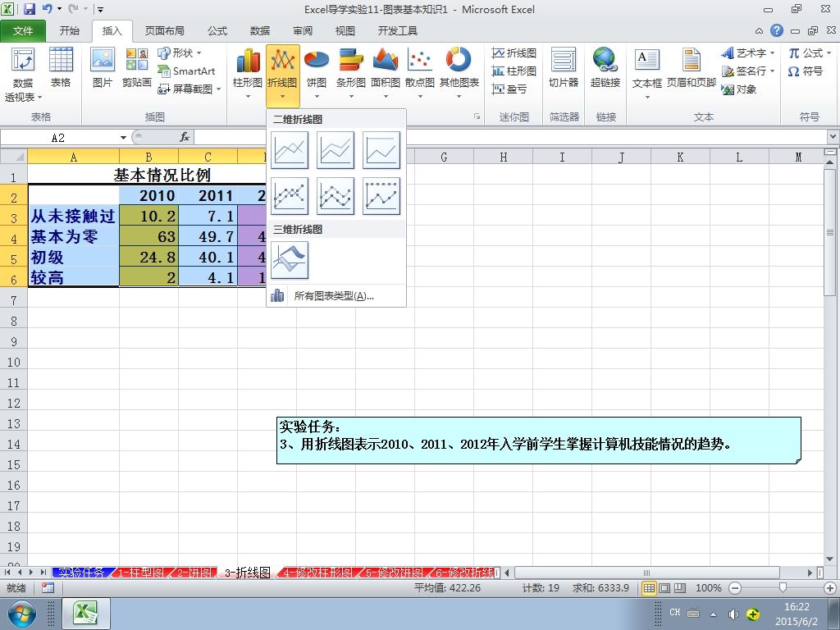Choose the Column chart (柱形图) icon
Screen dimensions: 840x630
tap(248, 73)
